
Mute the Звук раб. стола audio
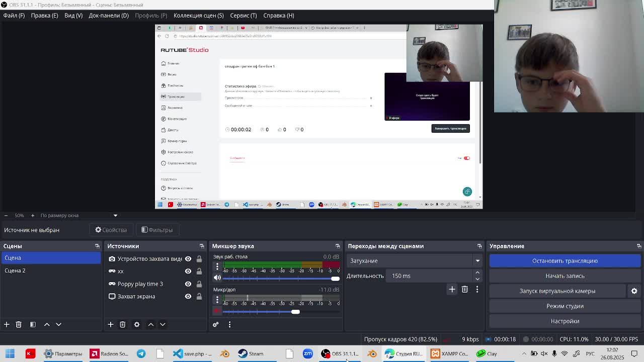(217, 278)
